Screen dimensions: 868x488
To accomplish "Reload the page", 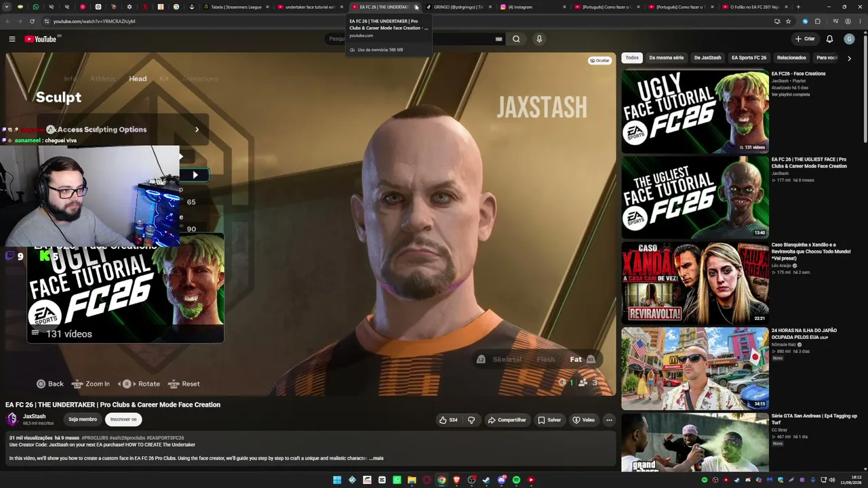I will [32, 21].
